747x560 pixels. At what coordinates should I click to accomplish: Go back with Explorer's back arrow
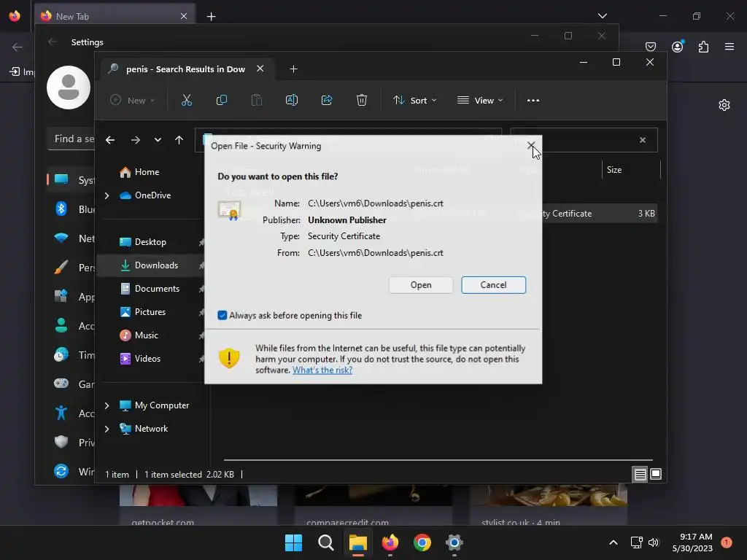pos(110,140)
